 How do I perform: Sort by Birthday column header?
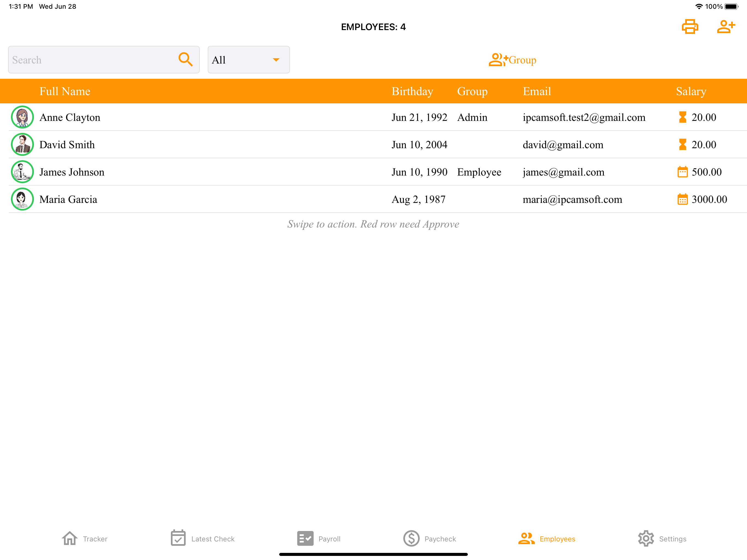pos(412,91)
